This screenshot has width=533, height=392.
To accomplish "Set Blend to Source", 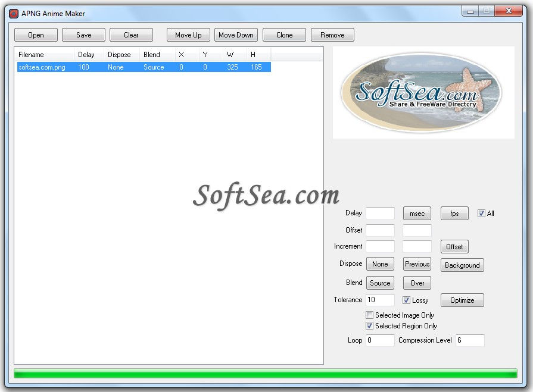I will (380, 283).
